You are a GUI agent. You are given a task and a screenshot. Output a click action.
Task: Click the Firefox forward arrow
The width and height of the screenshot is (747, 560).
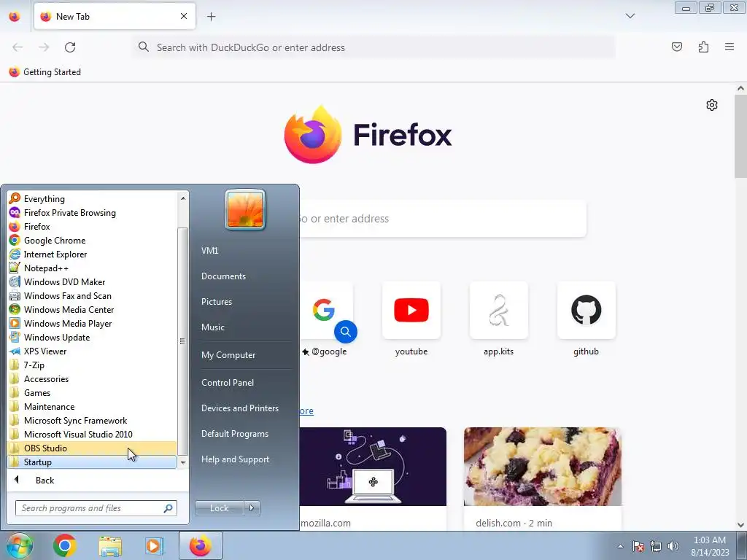pyautogui.click(x=44, y=47)
